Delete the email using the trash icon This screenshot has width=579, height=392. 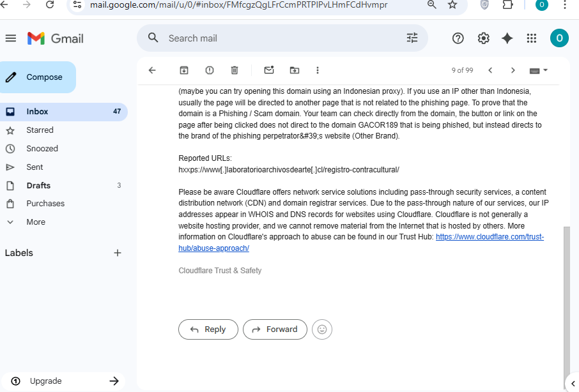pyautogui.click(x=235, y=70)
